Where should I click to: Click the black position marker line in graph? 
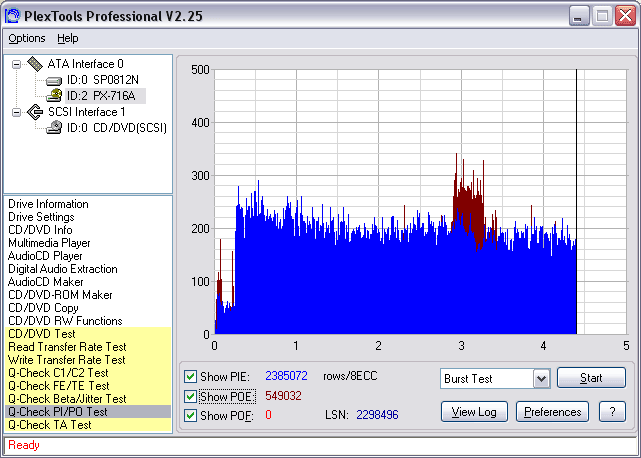point(576,202)
